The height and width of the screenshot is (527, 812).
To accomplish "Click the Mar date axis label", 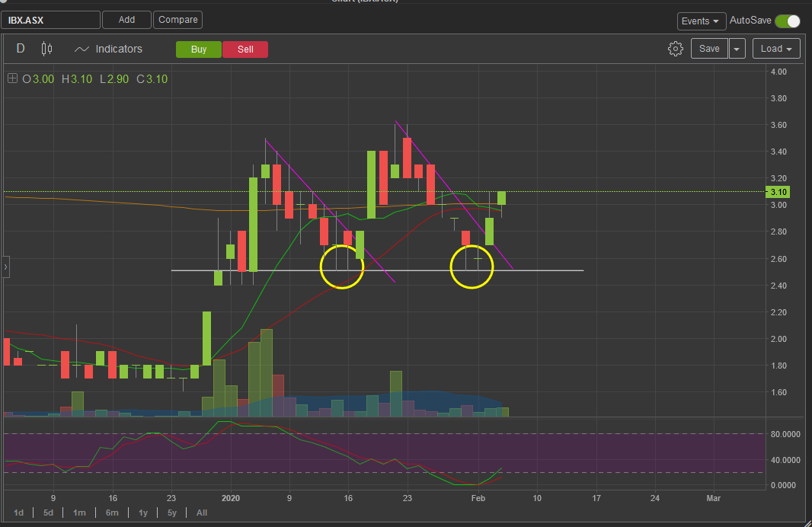I will click(x=714, y=498).
